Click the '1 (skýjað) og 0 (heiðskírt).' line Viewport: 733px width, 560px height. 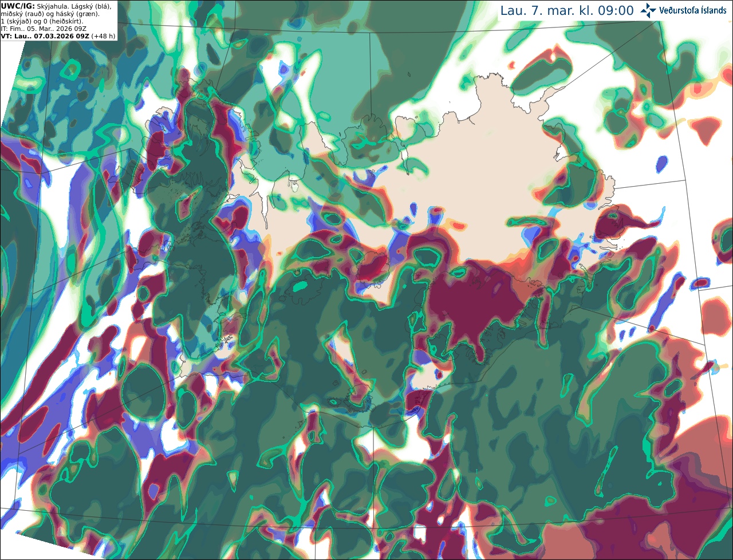pyautogui.click(x=42, y=21)
